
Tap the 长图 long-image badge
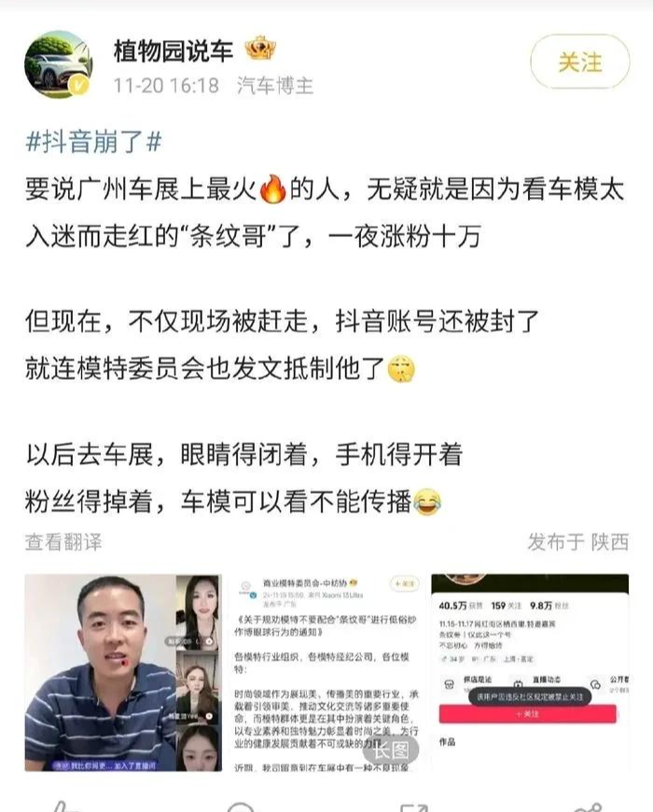[391, 749]
